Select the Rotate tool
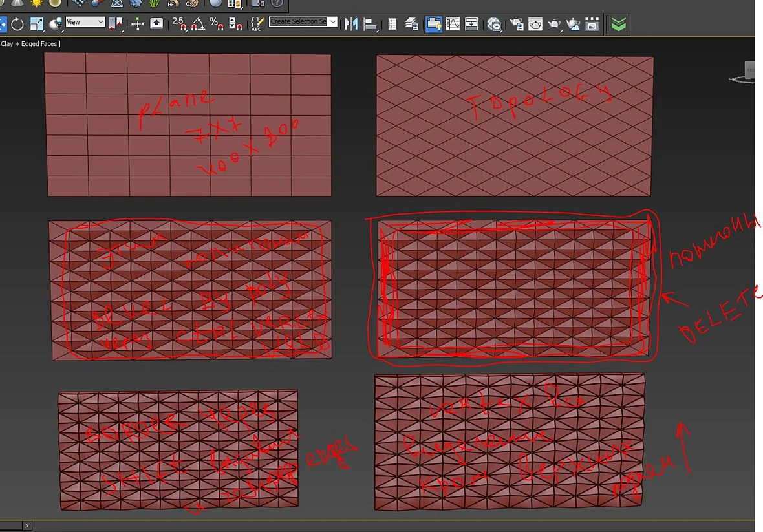Screen dimensions: 763x532 pos(17,24)
